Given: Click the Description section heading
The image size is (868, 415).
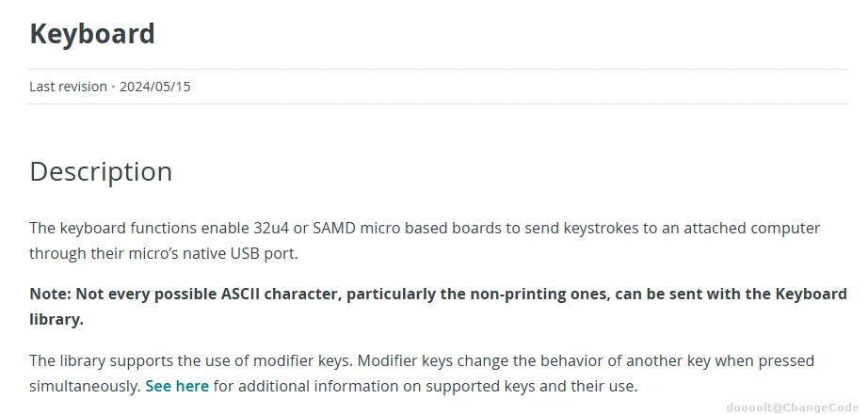Looking at the screenshot, I should coord(101,172).
